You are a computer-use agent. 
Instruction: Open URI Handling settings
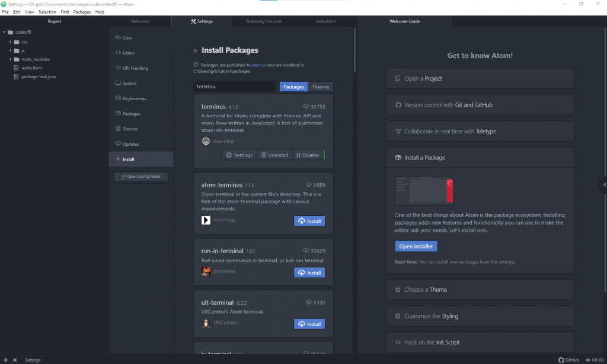tap(141, 68)
